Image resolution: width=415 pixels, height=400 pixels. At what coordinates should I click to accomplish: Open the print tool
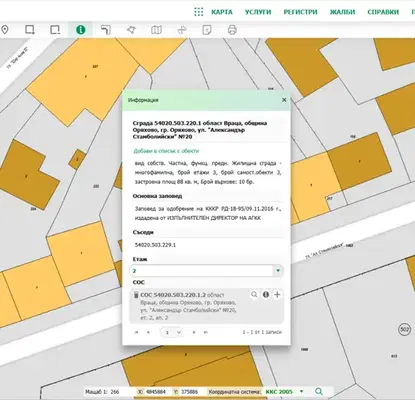[232, 30]
